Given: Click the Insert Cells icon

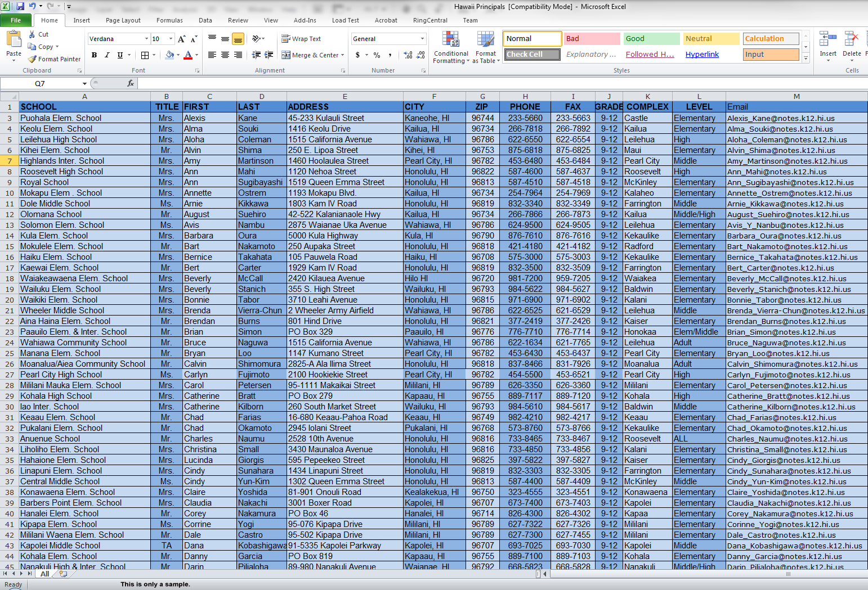Looking at the screenshot, I should 827,39.
